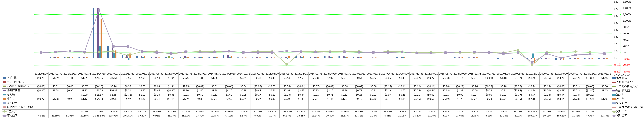
Task: Click the tall blue 2012/06/30 operating income bar
Action: tap(94, 33)
